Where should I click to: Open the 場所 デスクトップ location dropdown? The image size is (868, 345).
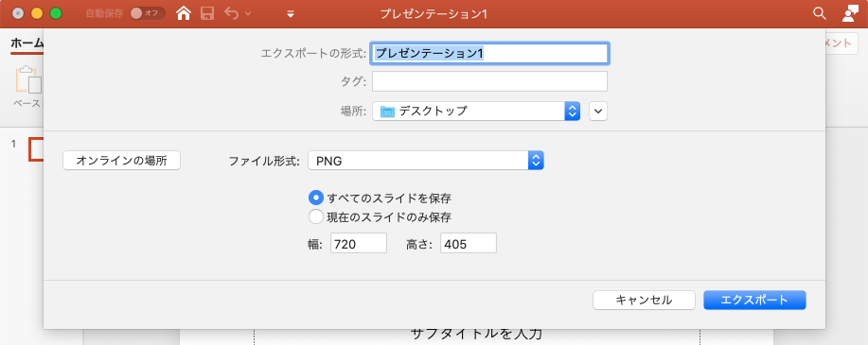click(476, 112)
